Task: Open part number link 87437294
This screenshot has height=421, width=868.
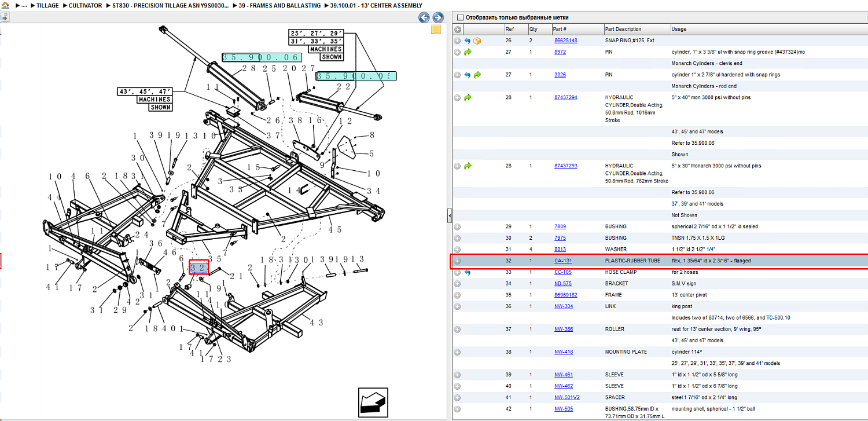Action: point(565,97)
